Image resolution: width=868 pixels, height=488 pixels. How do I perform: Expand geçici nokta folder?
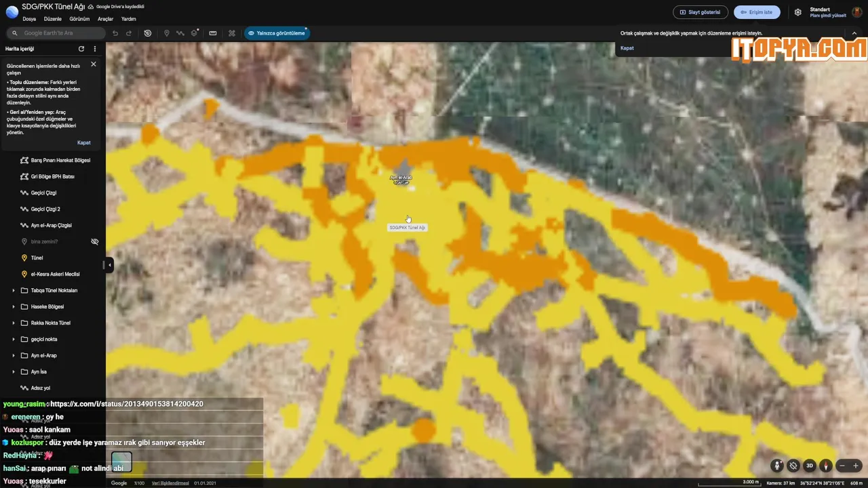[x=14, y=339]
